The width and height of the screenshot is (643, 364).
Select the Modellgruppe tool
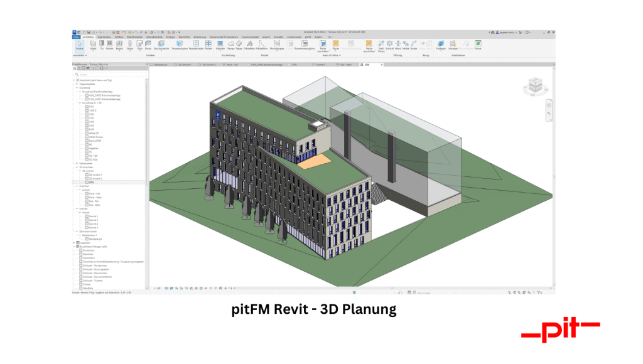click(277, 45)
